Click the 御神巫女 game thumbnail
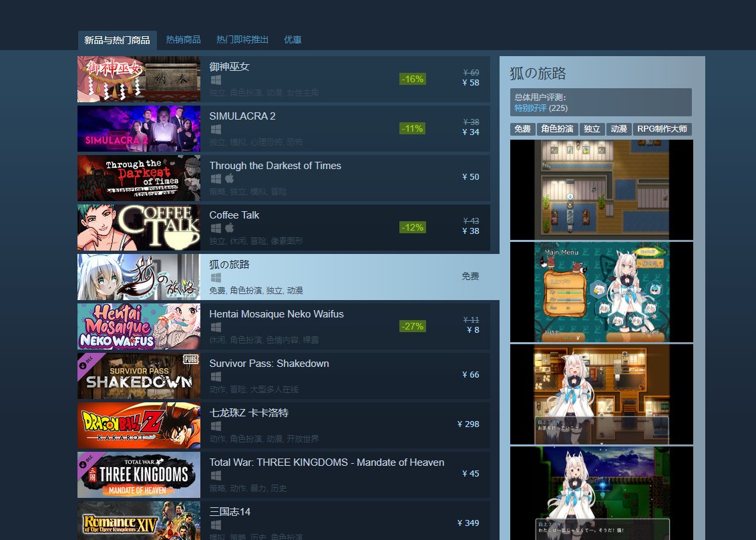The height and width of the screenshot is (540, 756). pyautogui.click(x=139, y=79)
